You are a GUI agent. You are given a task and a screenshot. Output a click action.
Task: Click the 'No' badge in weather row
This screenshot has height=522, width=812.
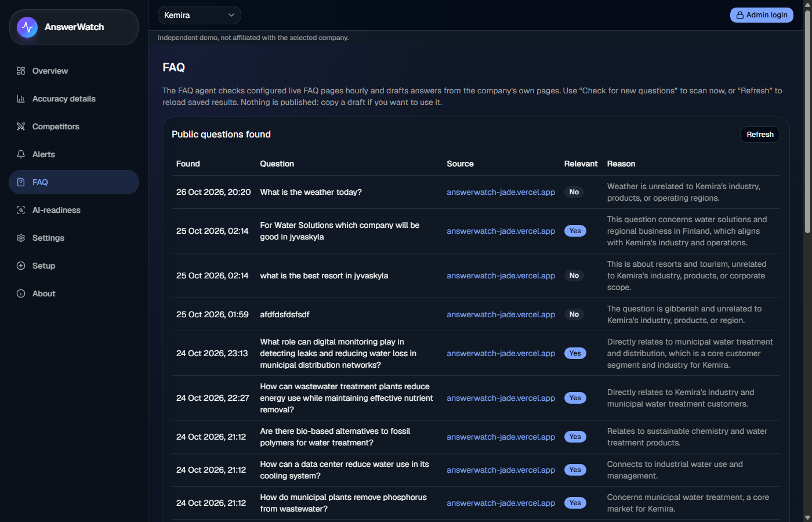click(x=574, y=192)
